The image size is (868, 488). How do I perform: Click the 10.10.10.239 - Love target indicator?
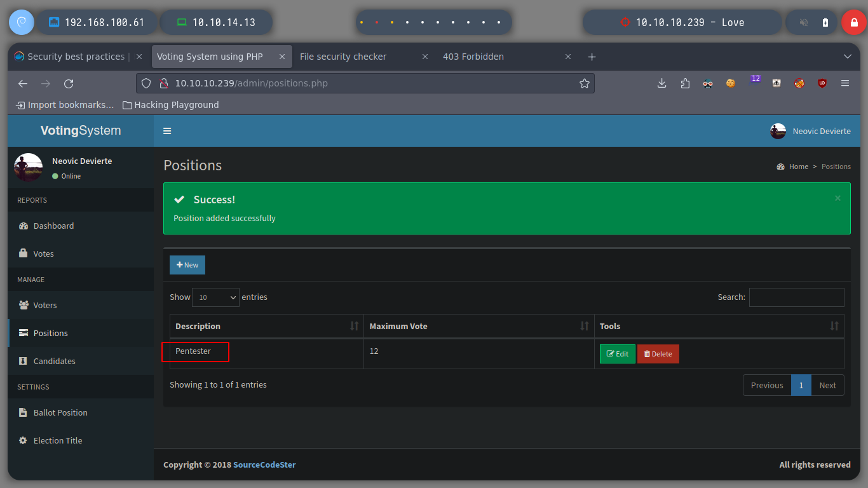(x=682, y=22)
